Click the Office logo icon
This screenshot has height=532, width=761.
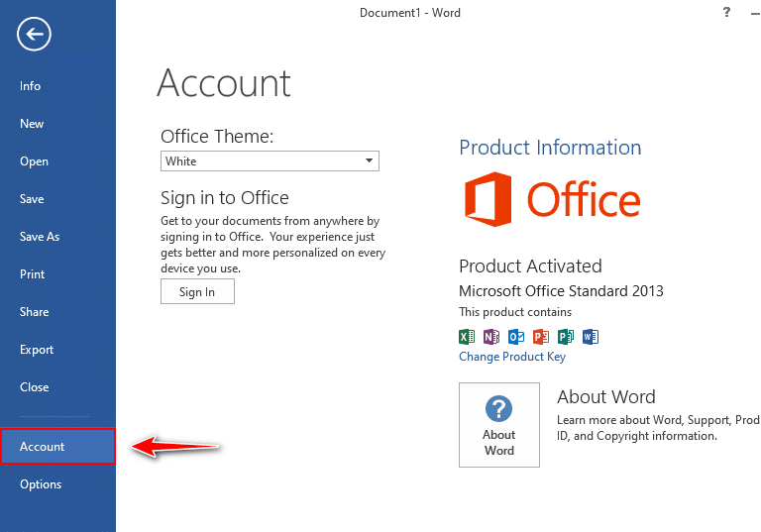pos(488,199)
